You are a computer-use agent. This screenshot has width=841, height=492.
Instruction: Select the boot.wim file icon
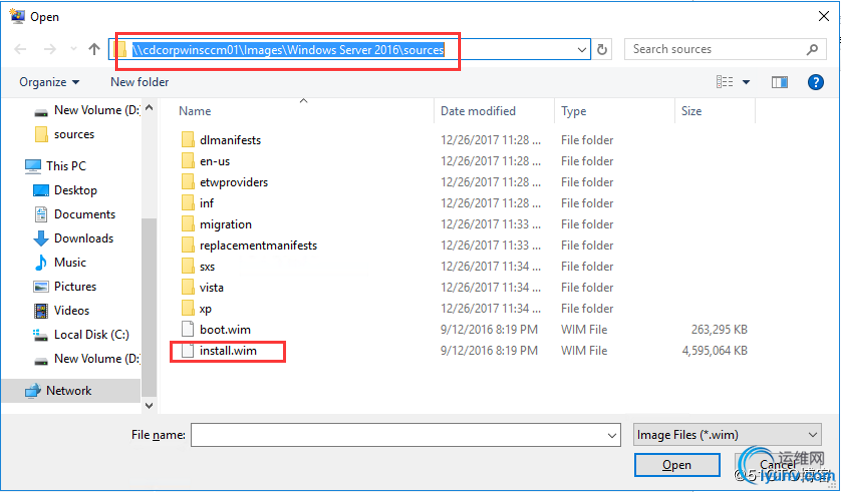pos(188,329)
